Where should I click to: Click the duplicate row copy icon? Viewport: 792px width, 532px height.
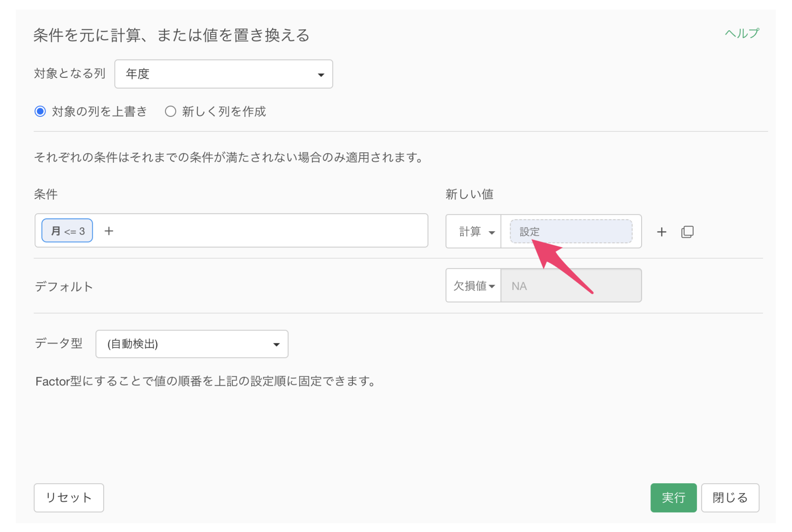point(687,232)
